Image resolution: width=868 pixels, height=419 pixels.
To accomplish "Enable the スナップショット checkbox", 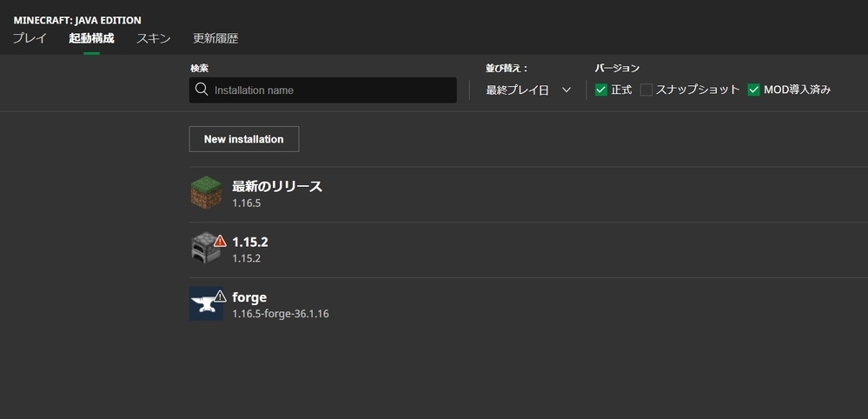I will coord(646,90).
